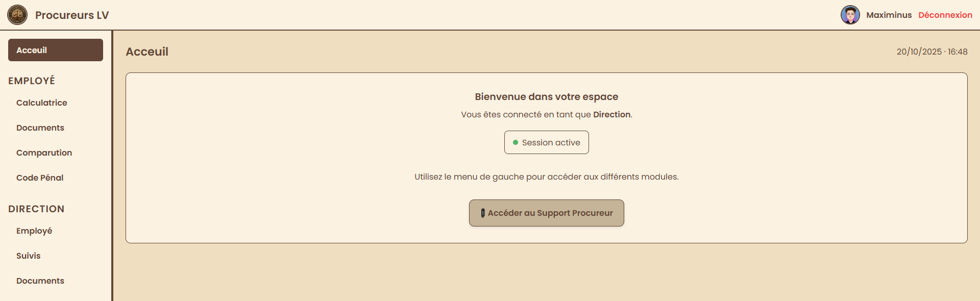
Task: Click the paperclip icon on the support button
Action: (x=483, y=213)
